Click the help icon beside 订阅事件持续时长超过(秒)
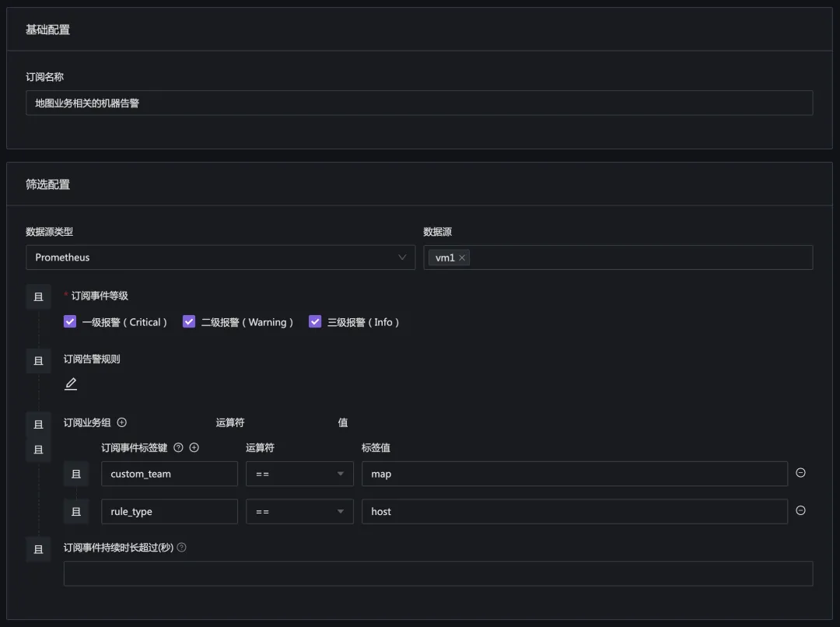 (182, 548)
